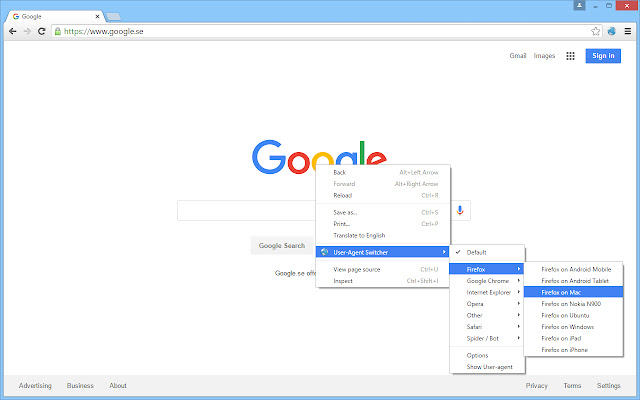Open Terms footer link
This screenshot has width=640, height=400.
(572, 386)
